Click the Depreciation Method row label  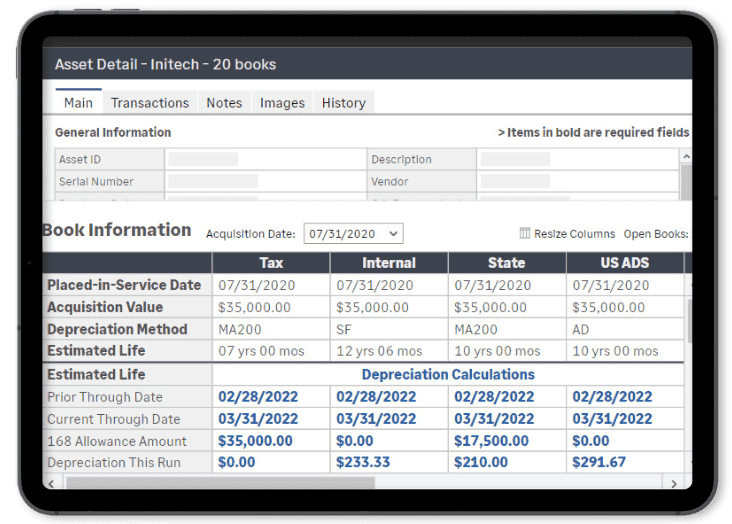pyautogui.click(x=117, y=329)
